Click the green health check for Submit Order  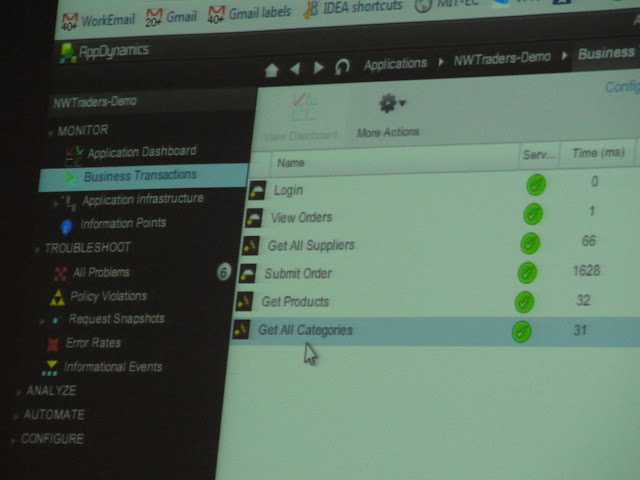(527, 273)
